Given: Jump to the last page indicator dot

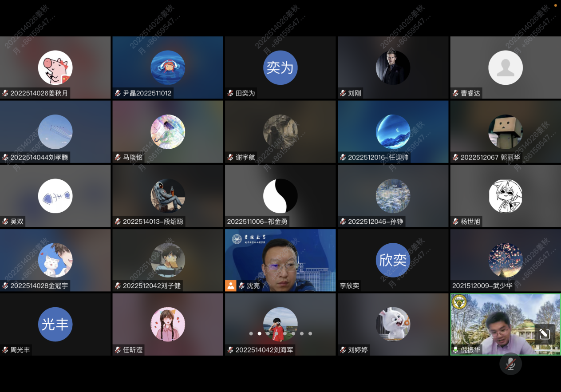Looking at the screenshot, I should [x=310, y=333].
